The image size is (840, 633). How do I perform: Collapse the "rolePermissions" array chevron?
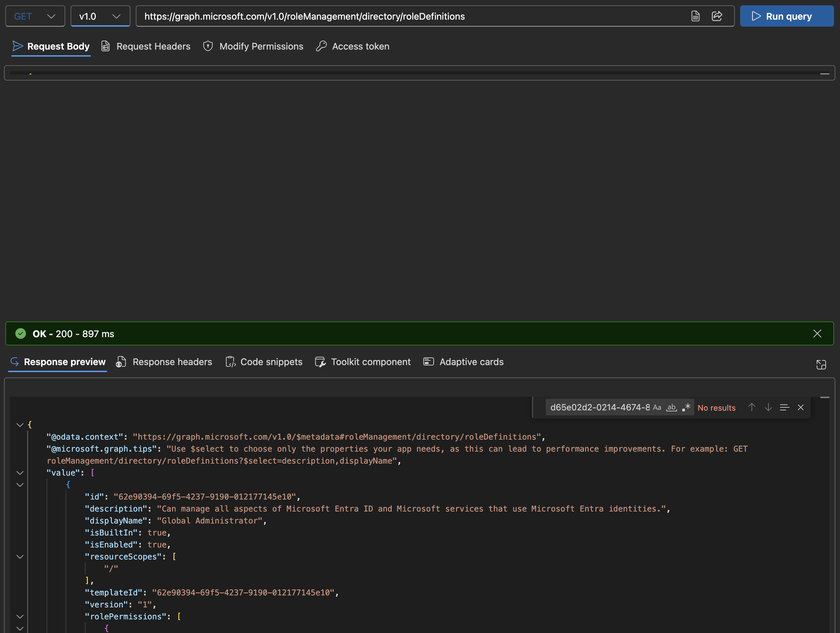(20, 617)
